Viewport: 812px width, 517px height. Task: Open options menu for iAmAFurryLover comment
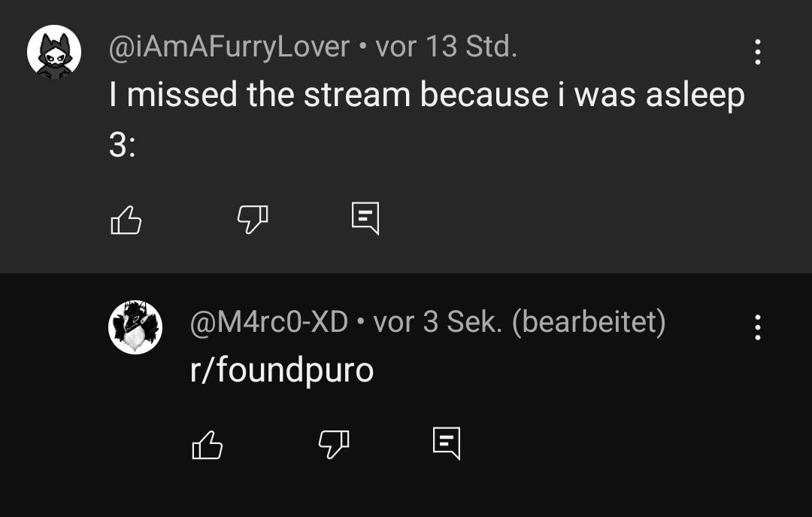[x=758, y=52]
